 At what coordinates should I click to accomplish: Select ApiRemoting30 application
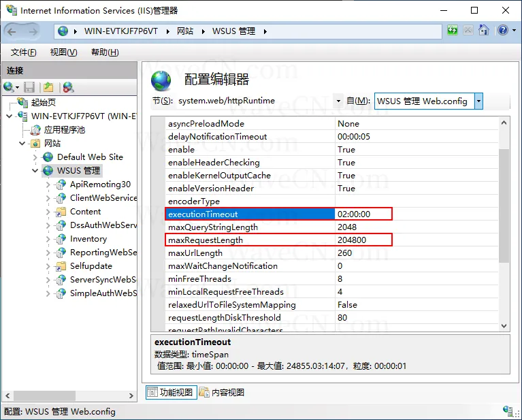100,184
